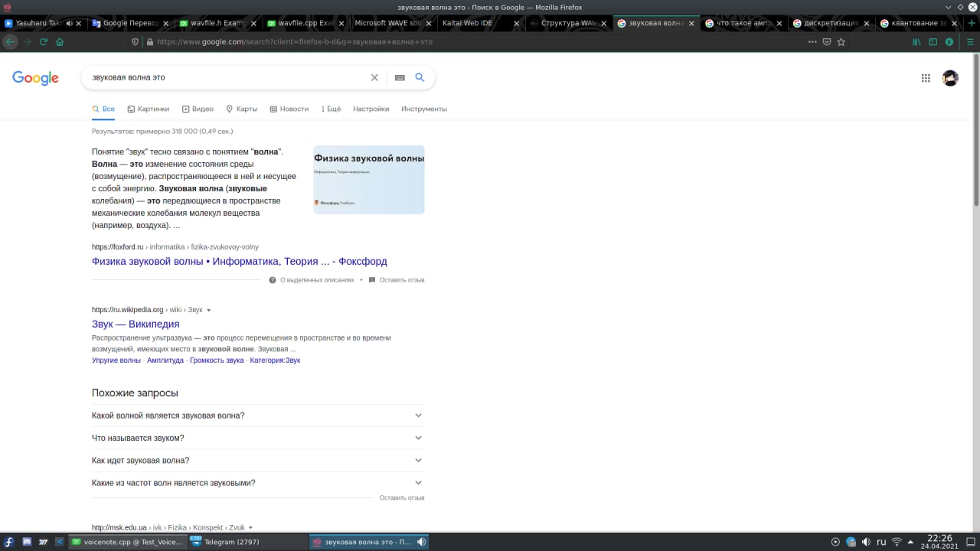Expand 'Что называется звуком?' question

click(x=258, y=438)
